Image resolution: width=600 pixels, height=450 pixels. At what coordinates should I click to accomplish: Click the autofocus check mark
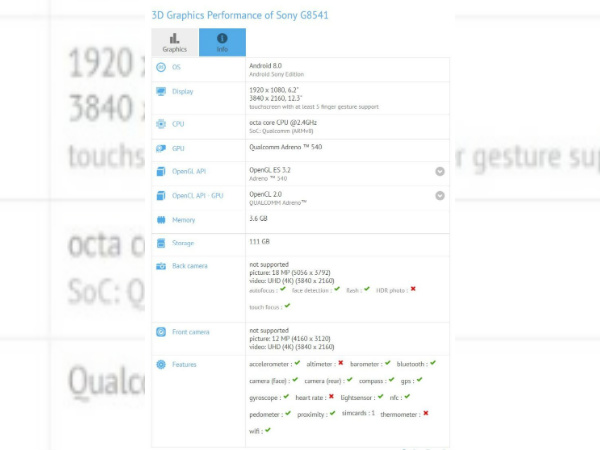tap(283, 289)
